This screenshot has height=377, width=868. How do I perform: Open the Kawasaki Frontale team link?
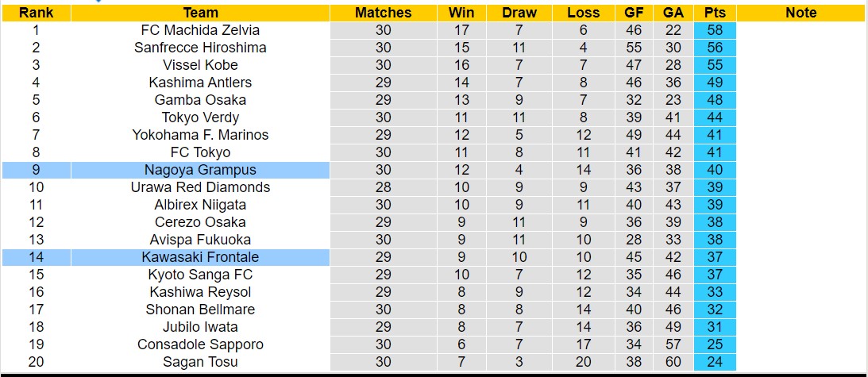tap(200, 257)
